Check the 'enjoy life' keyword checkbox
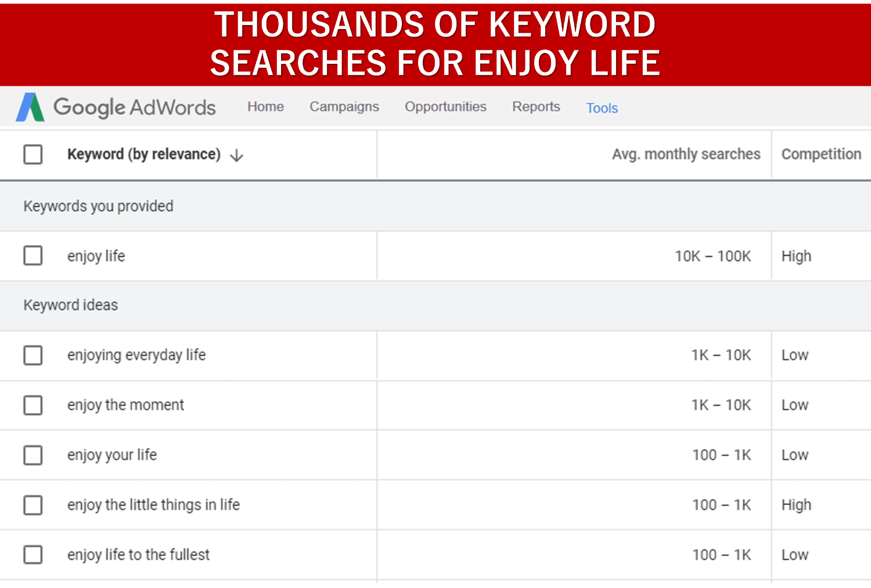Image resolution: width=871 pixels, height=588 pixels. tap(33, 255)
